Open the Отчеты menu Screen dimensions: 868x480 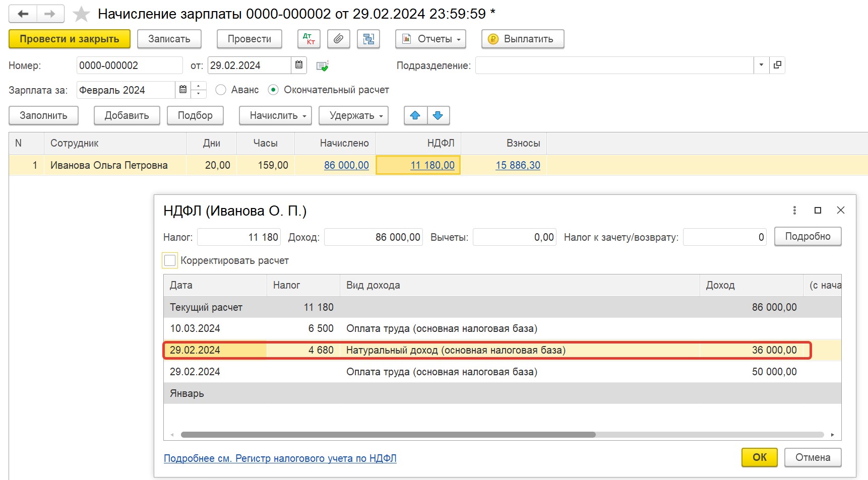(430, 39)
